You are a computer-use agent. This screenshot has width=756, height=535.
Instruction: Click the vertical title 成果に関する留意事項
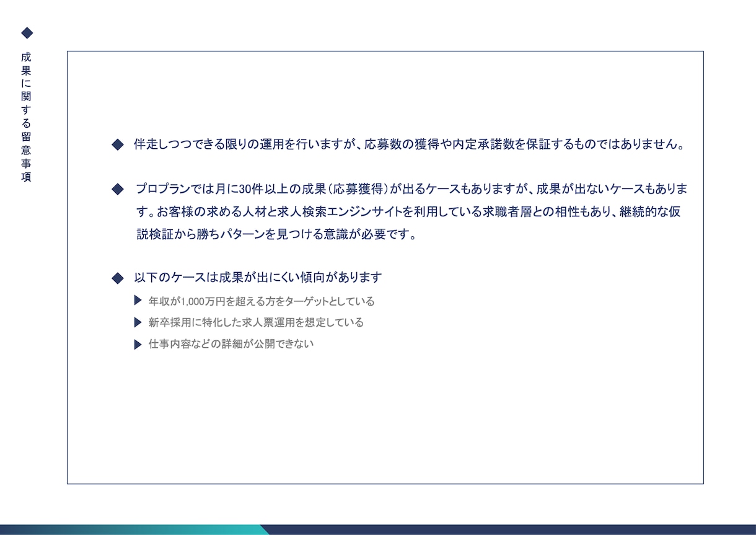(x=26, y=117)
